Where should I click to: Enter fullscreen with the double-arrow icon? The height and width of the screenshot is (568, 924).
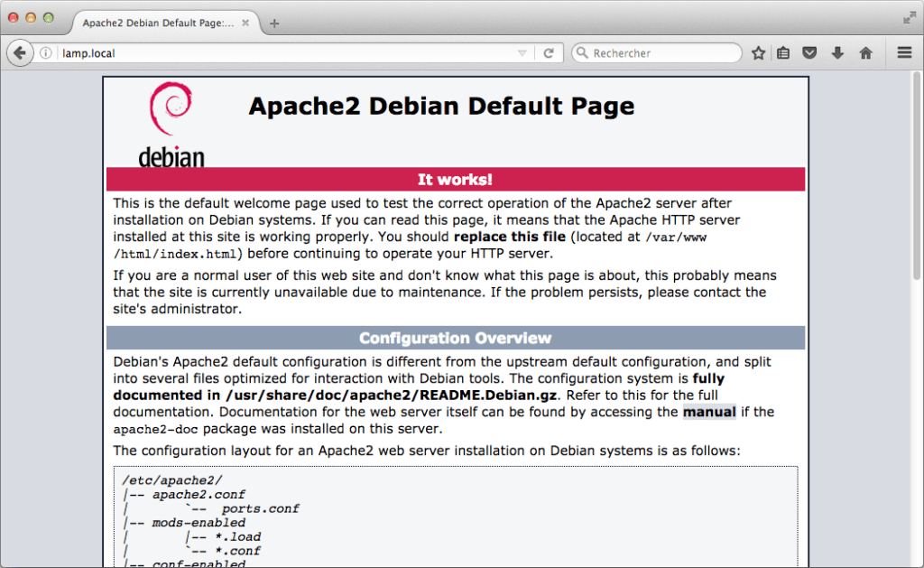910,16
